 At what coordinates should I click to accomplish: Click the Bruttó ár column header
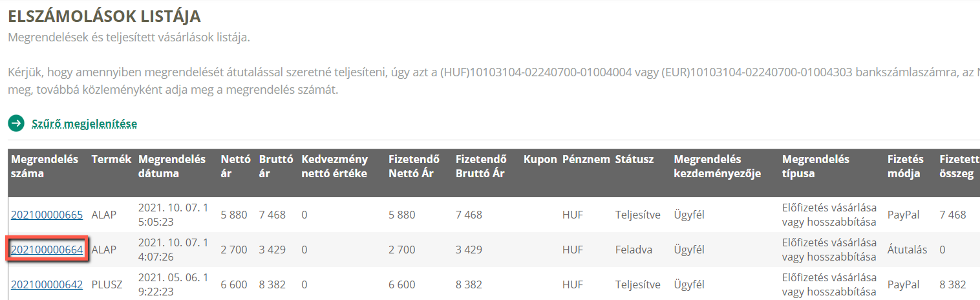(x=276, y=166)
